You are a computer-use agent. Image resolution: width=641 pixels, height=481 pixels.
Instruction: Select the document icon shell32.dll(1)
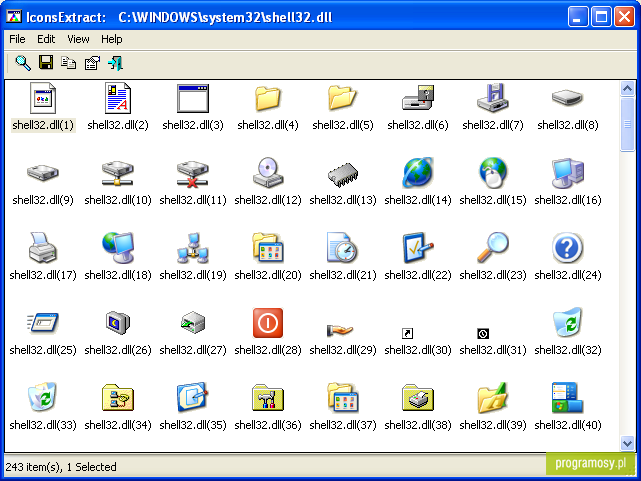(43, 98)
